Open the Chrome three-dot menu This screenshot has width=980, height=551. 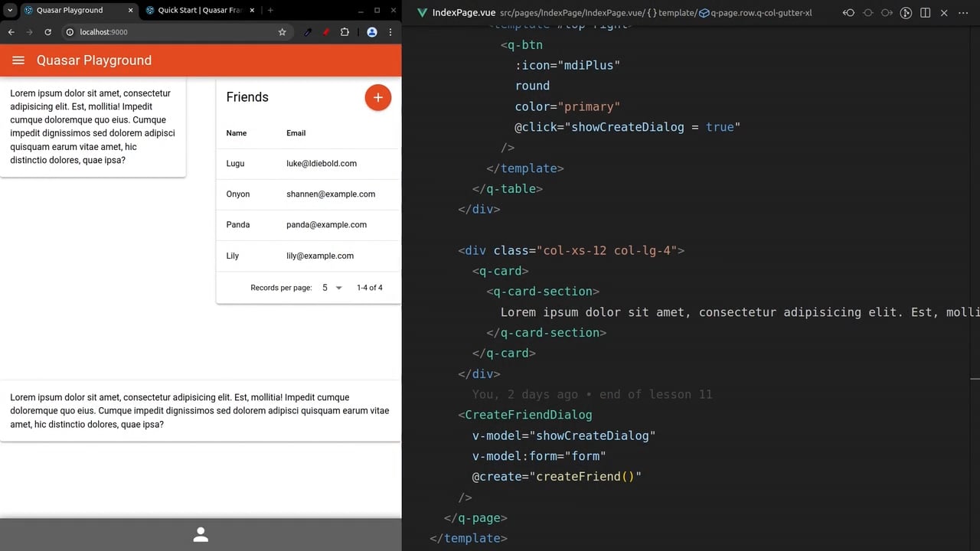tap(390, 32)
